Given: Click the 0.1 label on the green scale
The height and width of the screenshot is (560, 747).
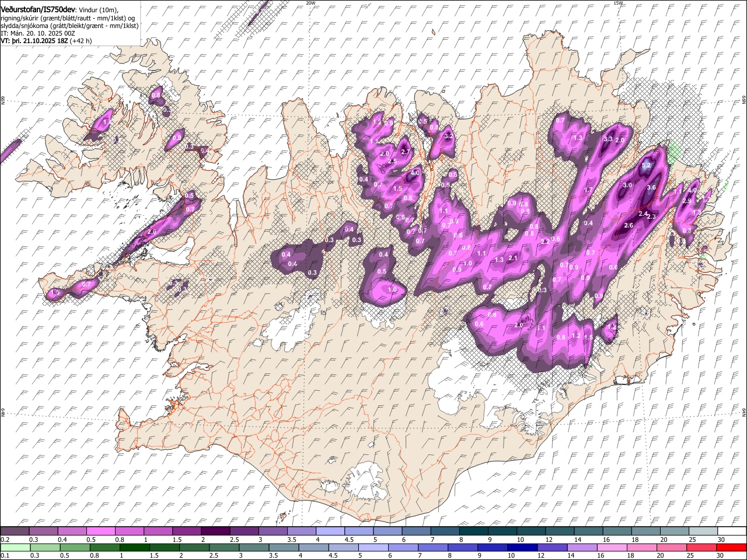Looking at the screenshot, I should (x=5, y=556).
